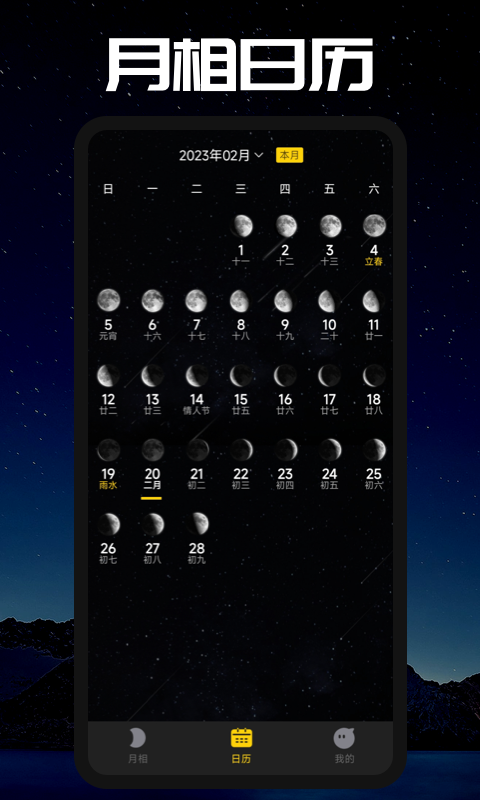Tap the moon icon for February 28

[197, 524]
